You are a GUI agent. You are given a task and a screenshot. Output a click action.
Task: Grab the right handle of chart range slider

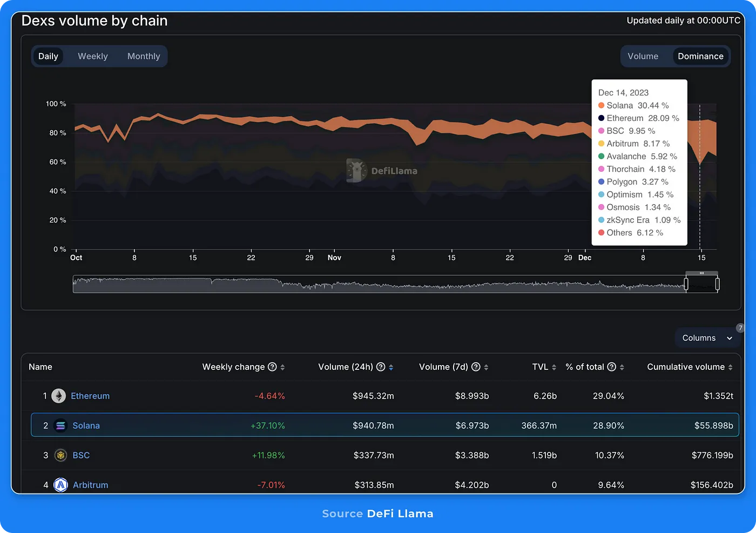pyautogui.click(x=717, y=284)
